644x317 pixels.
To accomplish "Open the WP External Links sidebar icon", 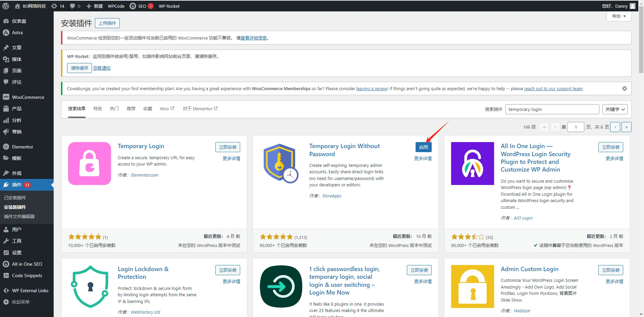I will tap(6, 291).
